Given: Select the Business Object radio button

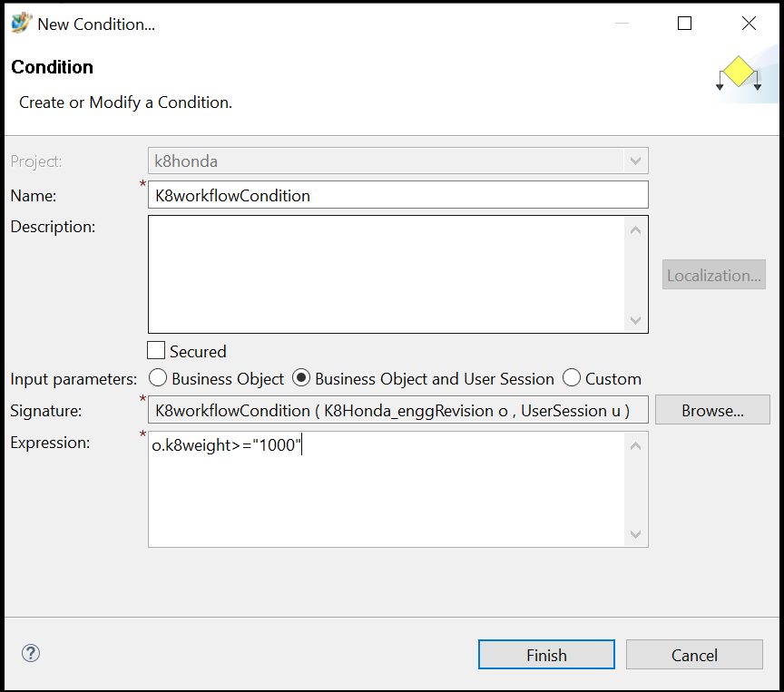Looking at the screenshot, I should (157, 378).
